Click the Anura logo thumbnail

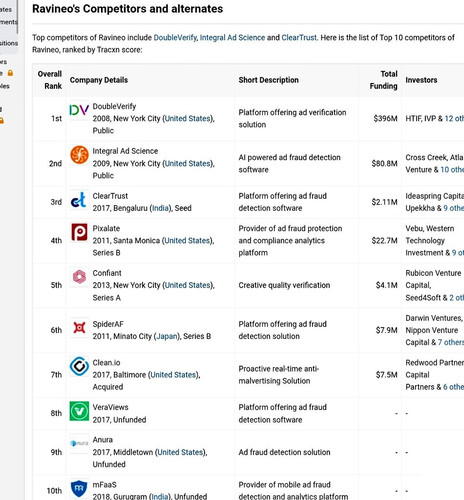(79, 443)
